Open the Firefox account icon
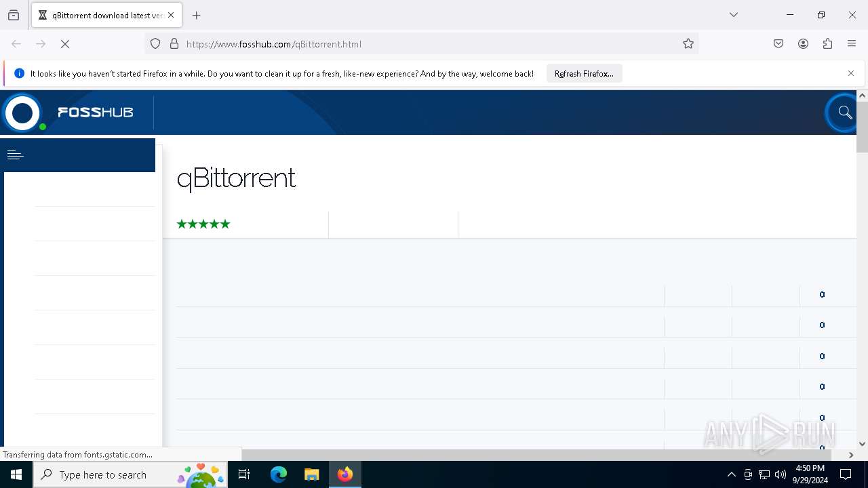 (x=803, y=44)
